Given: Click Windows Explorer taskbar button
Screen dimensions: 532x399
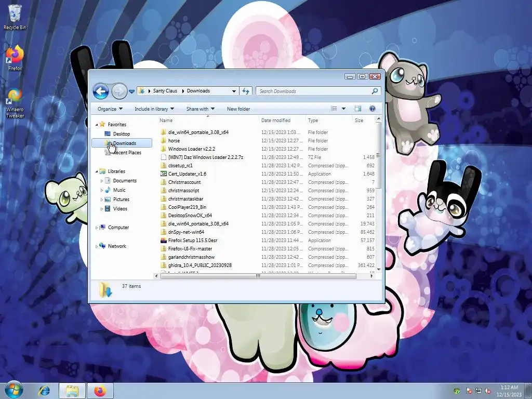Looking at the screenshot, I should pyautogui.click(x=72, y=391).
